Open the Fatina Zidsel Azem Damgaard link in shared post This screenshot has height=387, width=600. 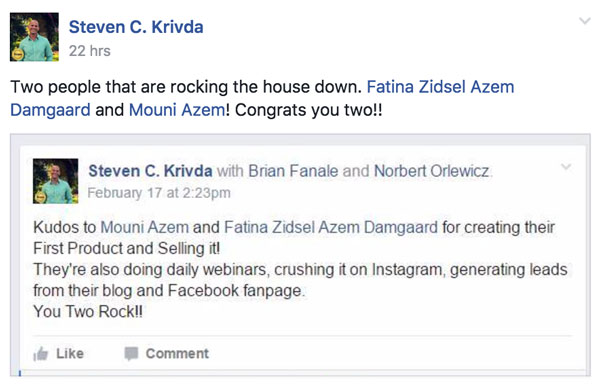point(331,227)
